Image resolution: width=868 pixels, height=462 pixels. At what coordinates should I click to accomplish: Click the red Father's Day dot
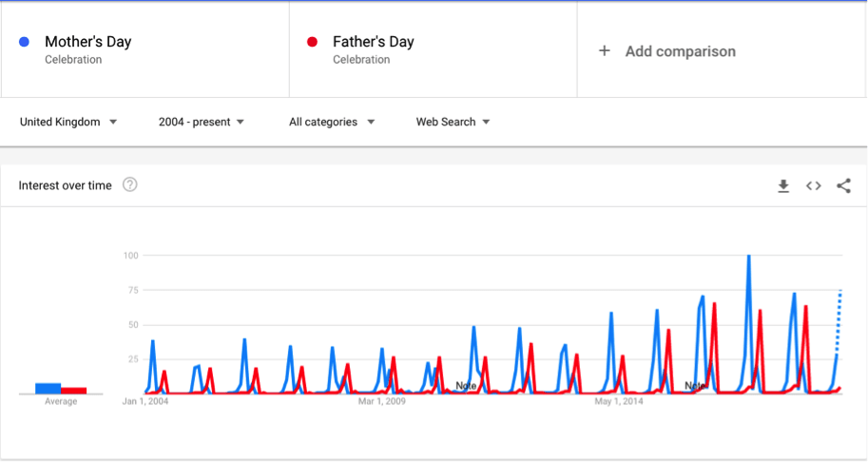(312, 42)
